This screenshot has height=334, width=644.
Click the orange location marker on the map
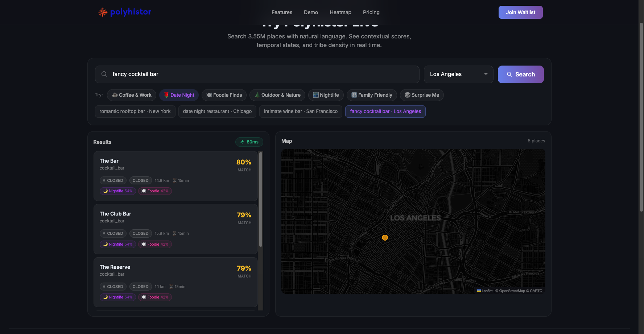385,238
